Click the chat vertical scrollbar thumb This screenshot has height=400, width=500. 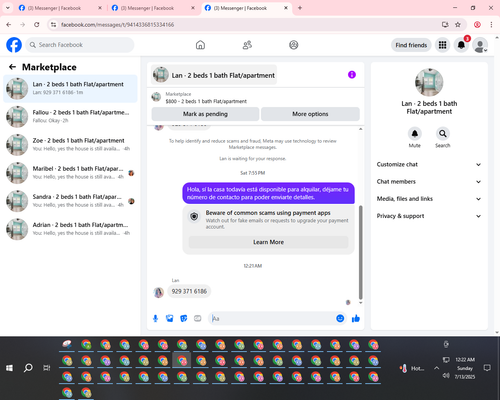(x=360, y=252)
